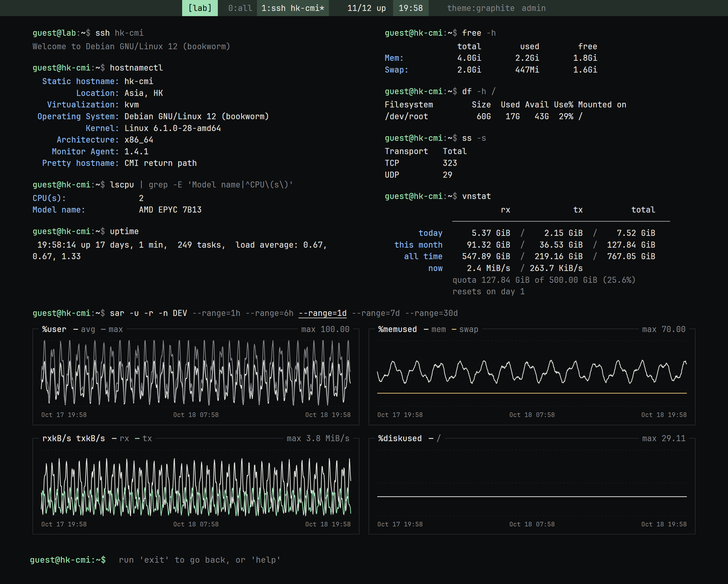
Task: Set chart range to --range=1h
Action: point(216,313)
